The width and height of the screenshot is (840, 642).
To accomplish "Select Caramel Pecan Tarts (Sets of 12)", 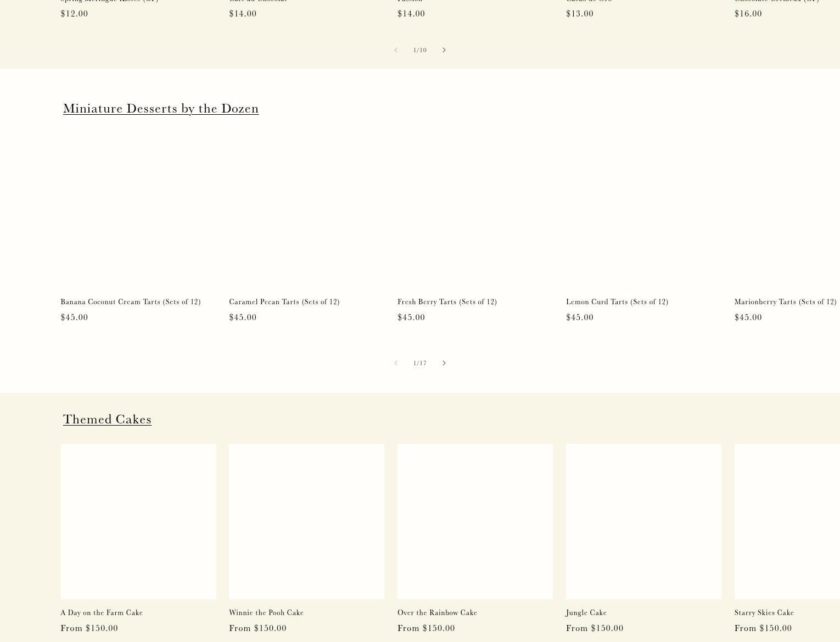I will tap(284, 302).
